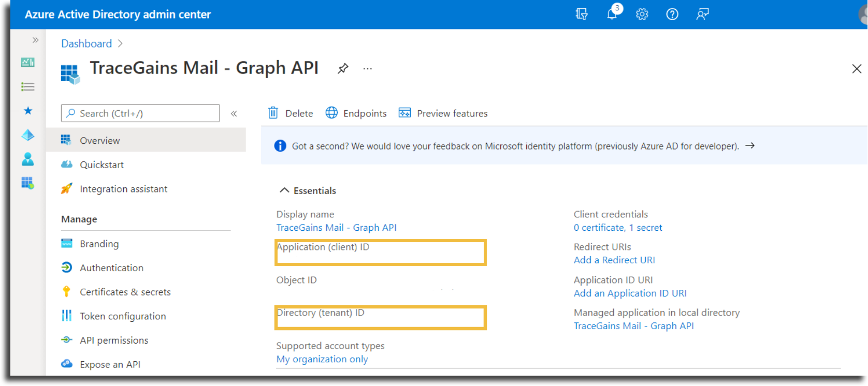This screenshot has width=868, height=386.
Task: Click the Manage section heading
Action: click(x=79, y=219)
